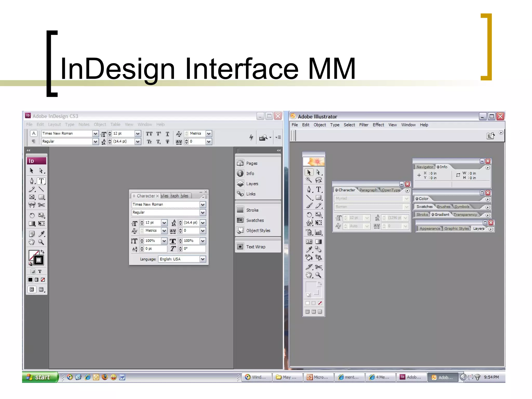
Task: Click the Underline T icon in control bar
Action: [x=167, y=134]
